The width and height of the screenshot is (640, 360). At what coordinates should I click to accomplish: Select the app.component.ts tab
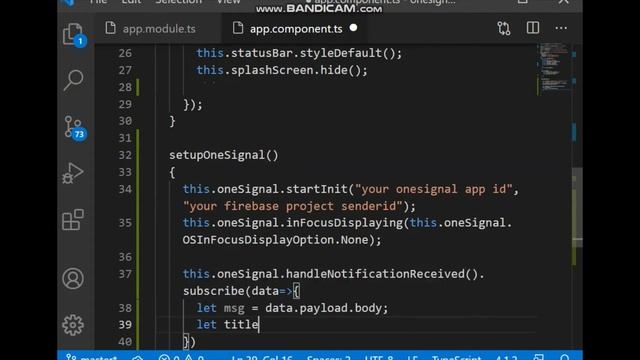click(x=295, y=29)
